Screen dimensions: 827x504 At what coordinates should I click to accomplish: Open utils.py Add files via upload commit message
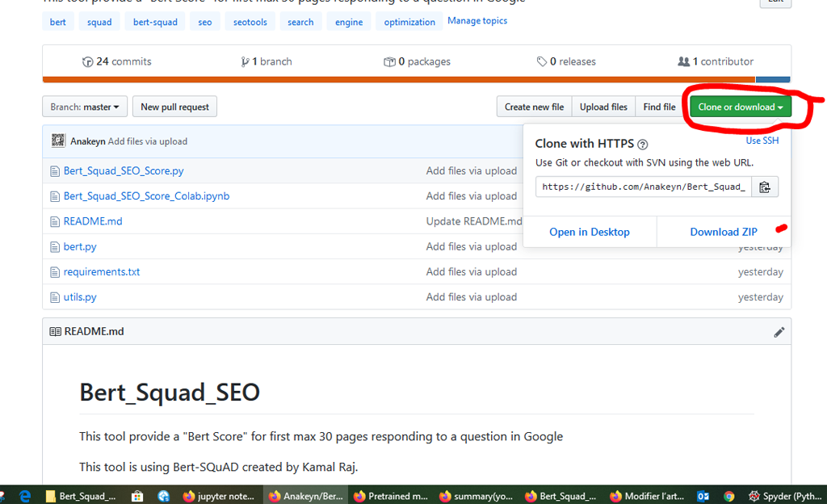point(472,297)
